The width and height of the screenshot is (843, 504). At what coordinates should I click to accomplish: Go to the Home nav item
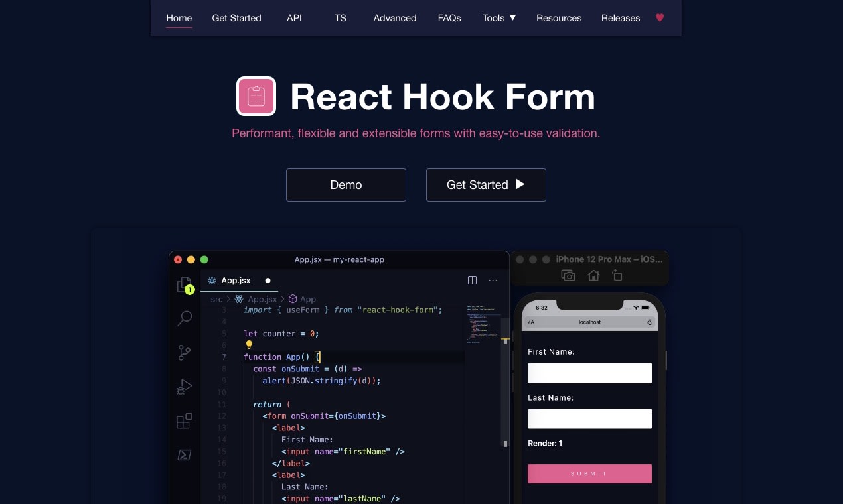point(179,18)
